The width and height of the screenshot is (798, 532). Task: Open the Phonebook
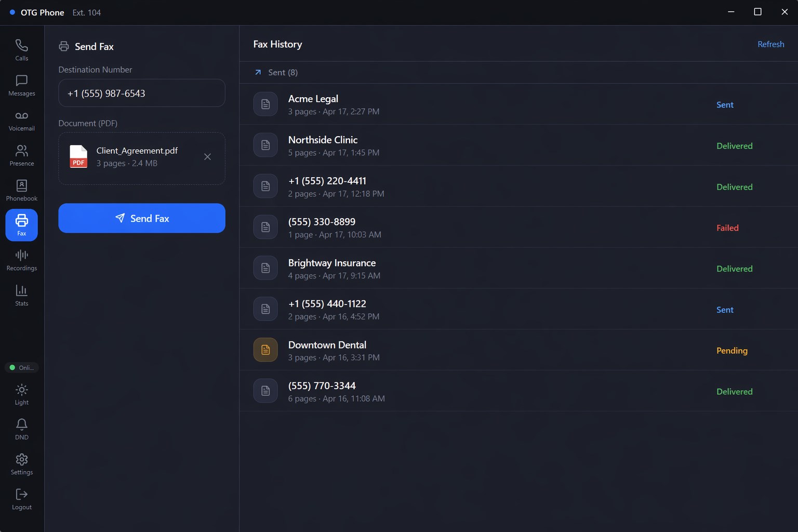22,190
